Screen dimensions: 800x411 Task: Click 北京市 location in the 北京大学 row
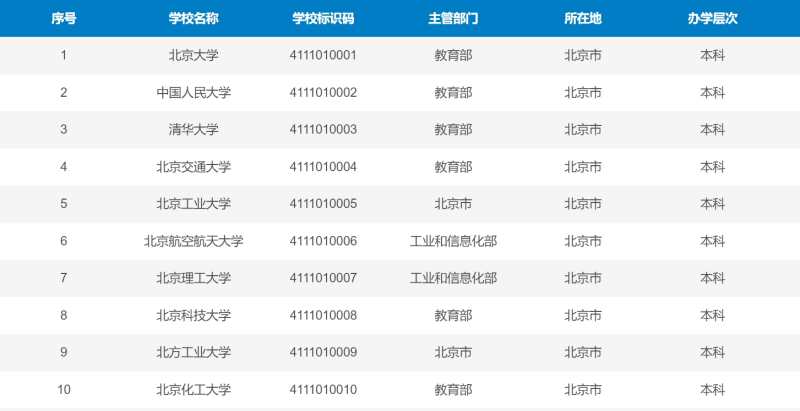pyautogui.click(x=583, y=55)
